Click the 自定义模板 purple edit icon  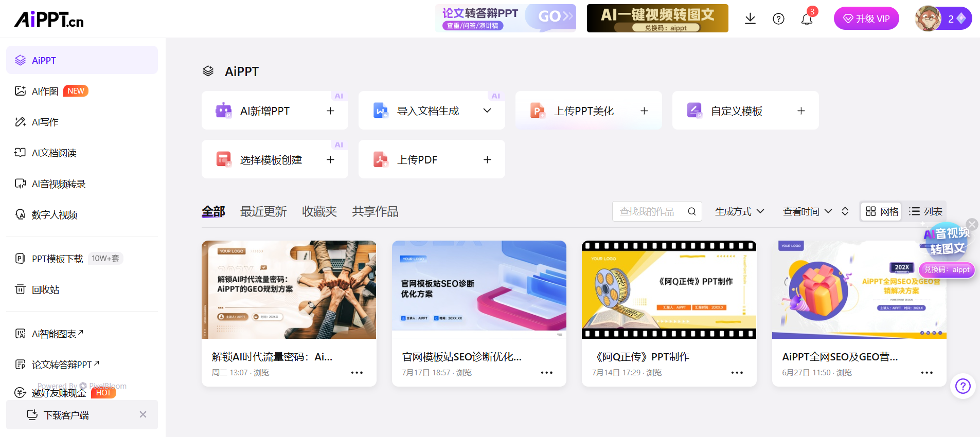click(694, 111)
